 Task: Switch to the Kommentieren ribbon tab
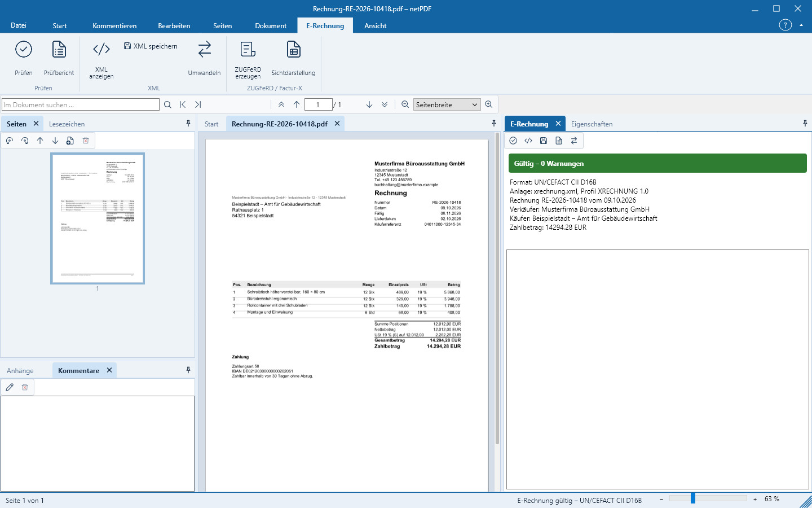tap(114, 25)
